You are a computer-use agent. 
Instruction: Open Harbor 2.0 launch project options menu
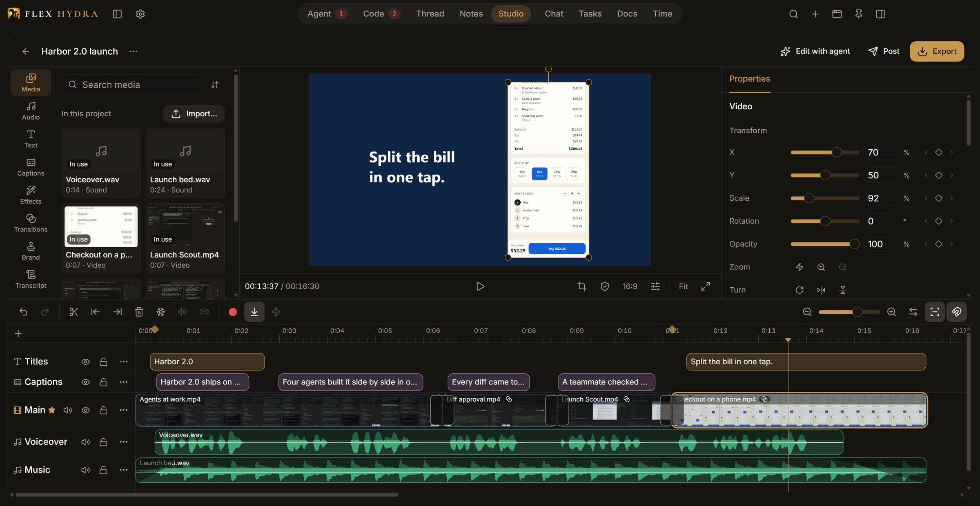(134, 51)
